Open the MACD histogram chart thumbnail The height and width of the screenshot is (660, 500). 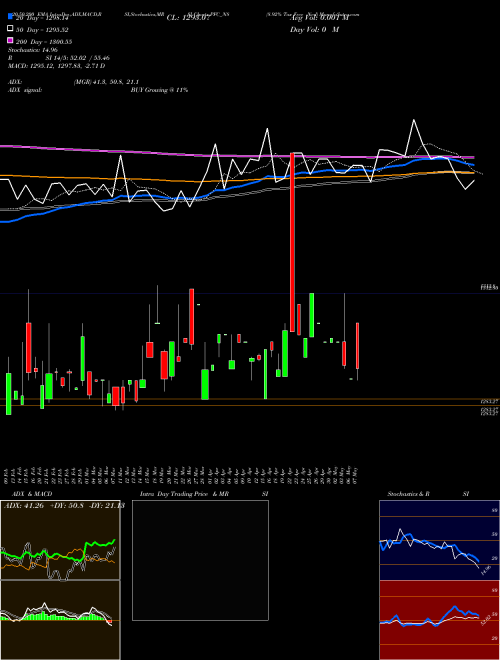(60, 620)
